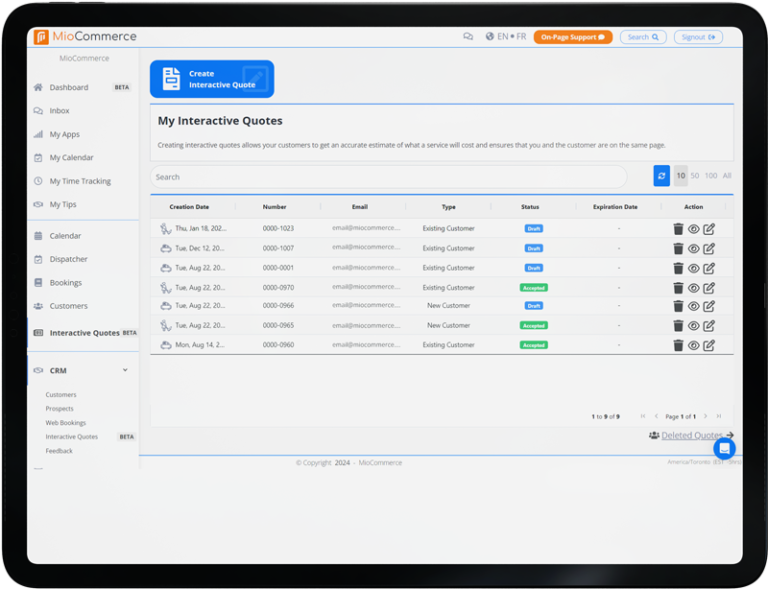Click Create Interactive Quote button
768x589 pixels.
[x=212, y=79]
